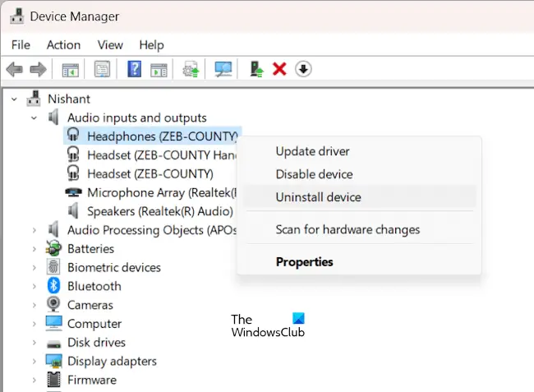Open the View menu

(x=110, y=45)
